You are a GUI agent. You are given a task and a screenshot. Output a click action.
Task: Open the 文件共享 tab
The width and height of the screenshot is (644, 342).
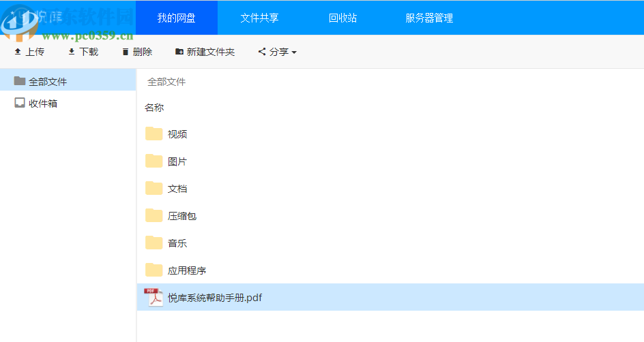[259, 18]
